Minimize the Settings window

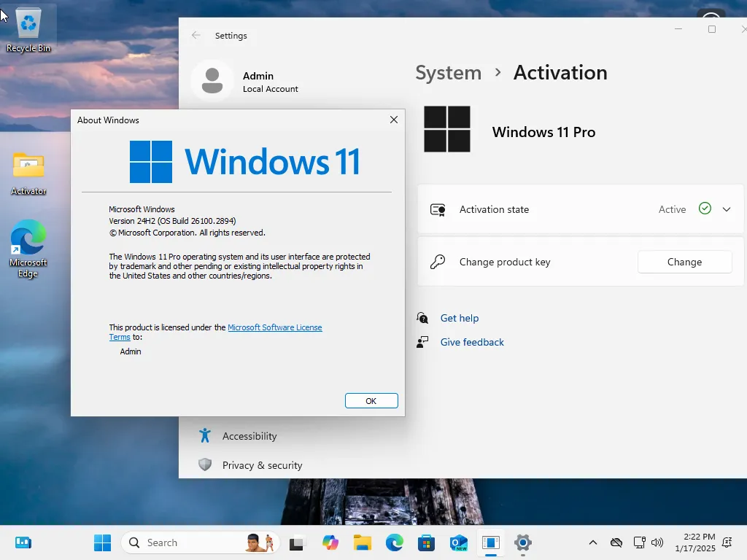[678, 29]
